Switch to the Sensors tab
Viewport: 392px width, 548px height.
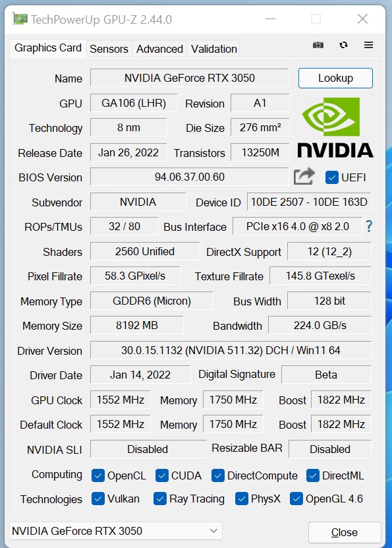(x=109, y=49)
